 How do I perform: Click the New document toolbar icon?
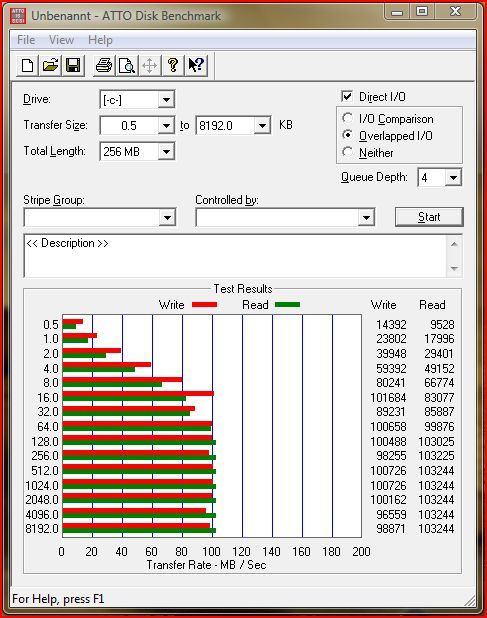(x=27, y=65)
